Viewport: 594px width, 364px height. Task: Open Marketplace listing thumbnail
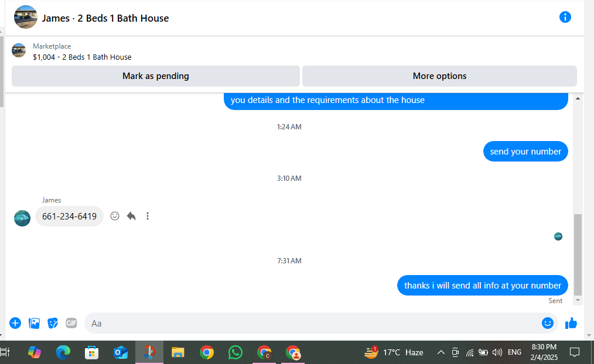pyautogui.click(x=19, y=50)
